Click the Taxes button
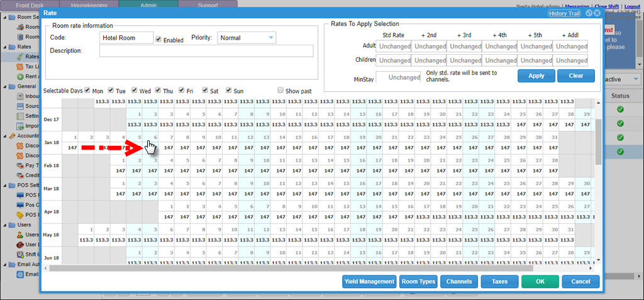This screenshot has height=300, width=644. 499,282
